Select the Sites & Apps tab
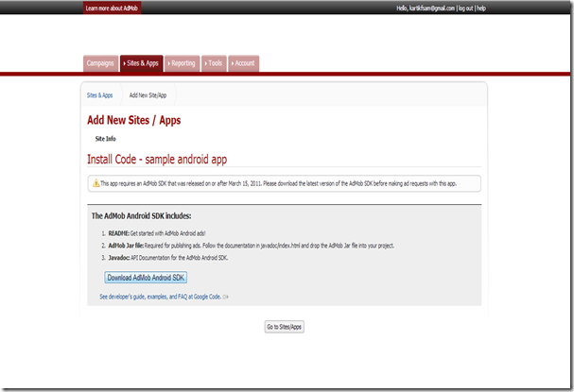The width and height of the screenshot is (574, 392). click(x=141, y=63)
